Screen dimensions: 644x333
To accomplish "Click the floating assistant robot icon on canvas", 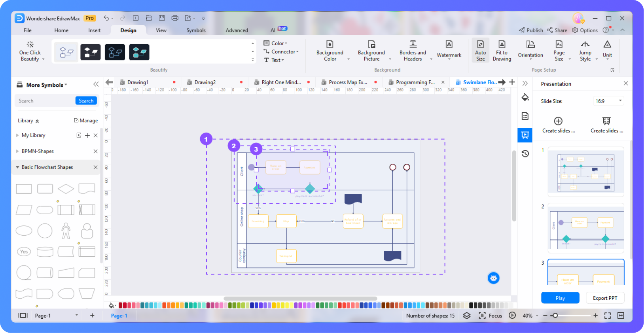I will (x=493, y=278).
